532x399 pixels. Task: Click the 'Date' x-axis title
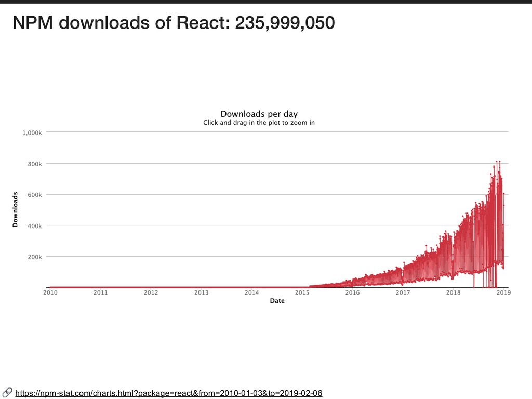click(x=277, y=301)
